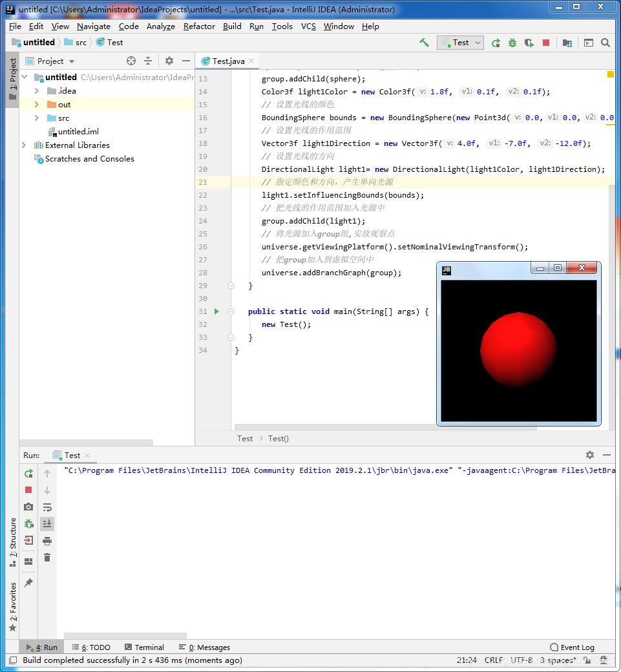Click the Stop icon in the Run panel
The image size is (621, 672).
coord(28,490)
